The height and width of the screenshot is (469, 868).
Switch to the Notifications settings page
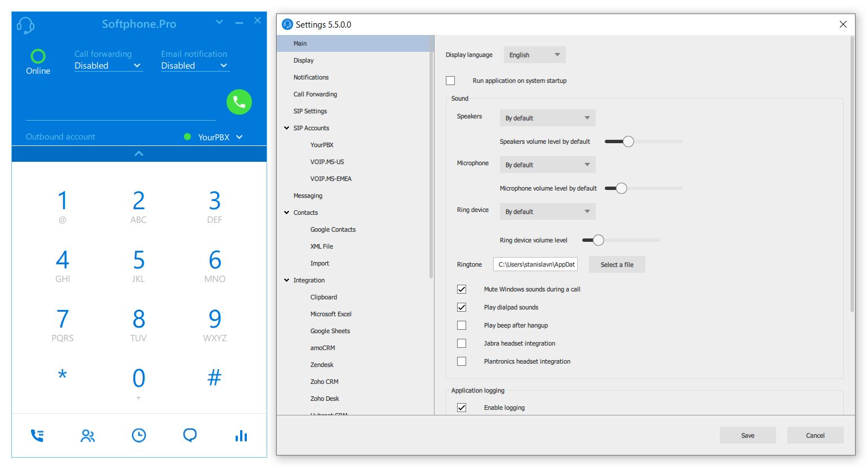[x=311, y=77]
